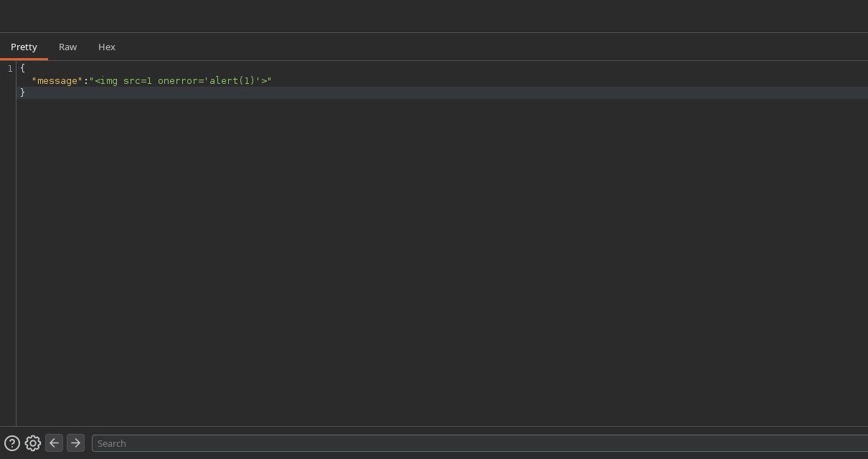The width and height of the screenshot is (868, 459).
Task: Focus the Search input field
Action: [480, 443]
